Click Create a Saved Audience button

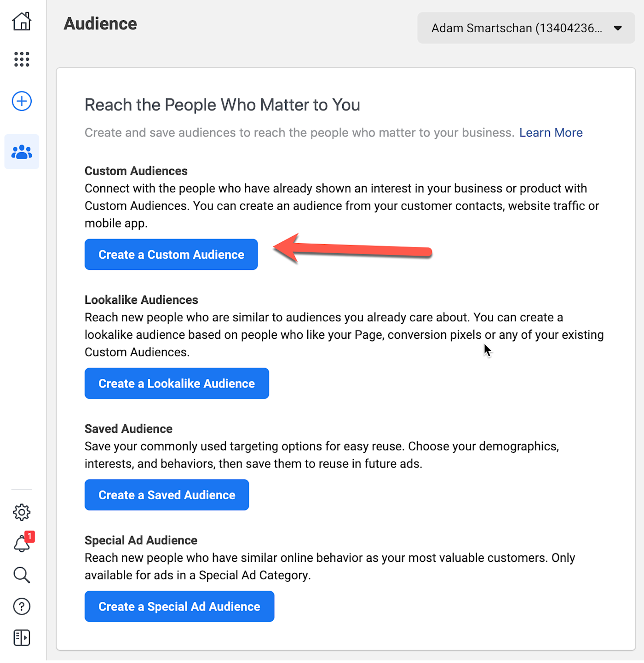coord(167,495)
